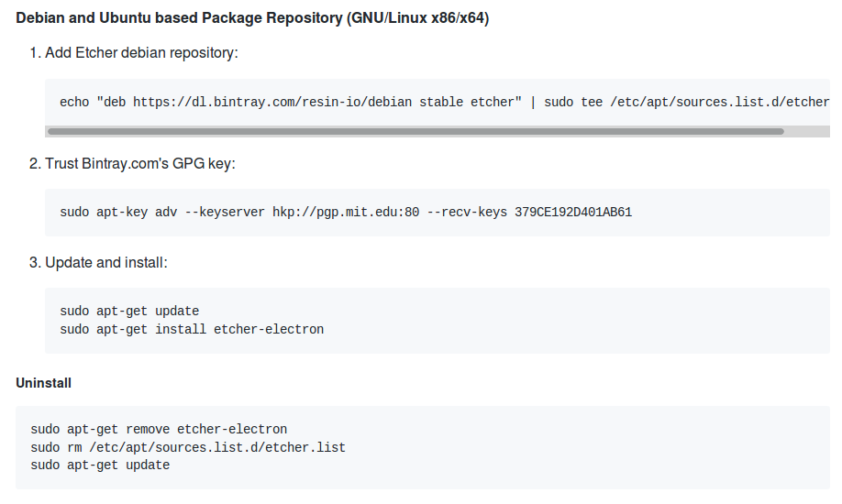Click the step text 'Trust Bintray.com's GPG key:'
This screenshot has height=504, width=842.
coord(140,163)
